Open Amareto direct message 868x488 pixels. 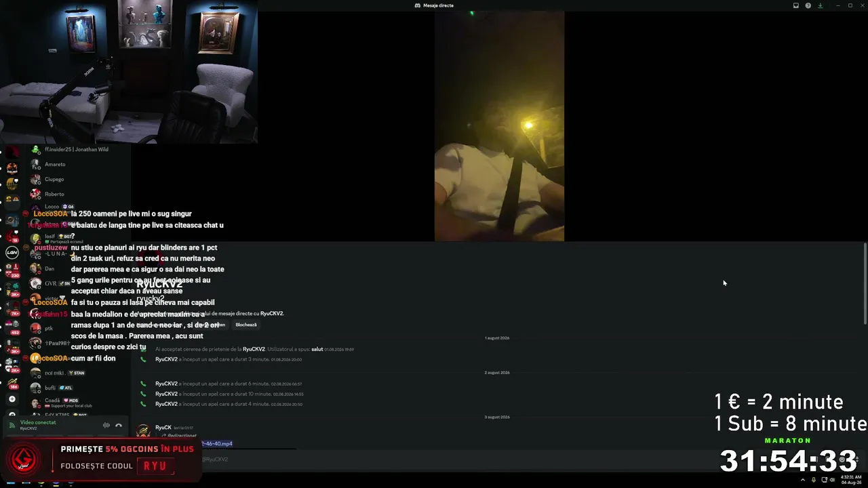click(x=56, y=165)
